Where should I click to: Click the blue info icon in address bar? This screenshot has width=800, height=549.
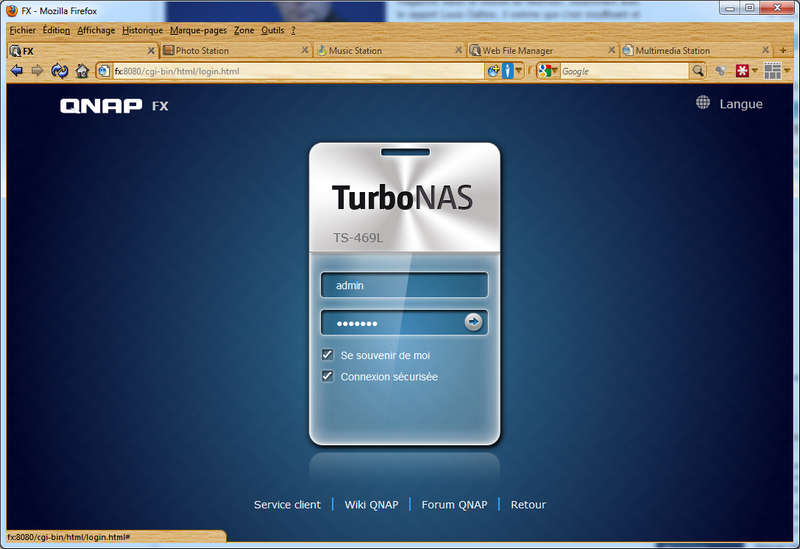(507, 71)
